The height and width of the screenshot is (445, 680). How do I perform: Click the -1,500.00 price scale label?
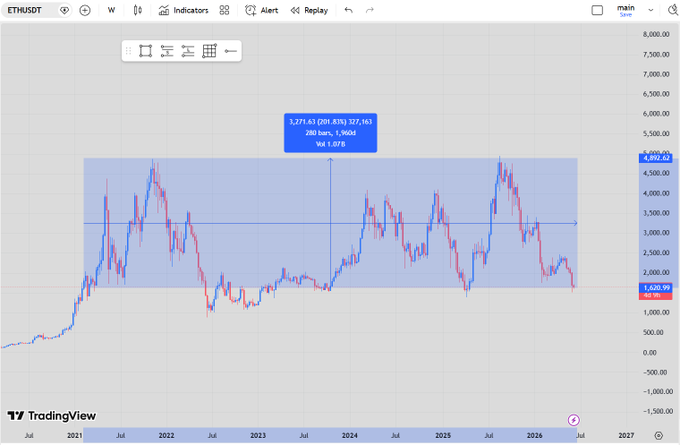point(658,411)
